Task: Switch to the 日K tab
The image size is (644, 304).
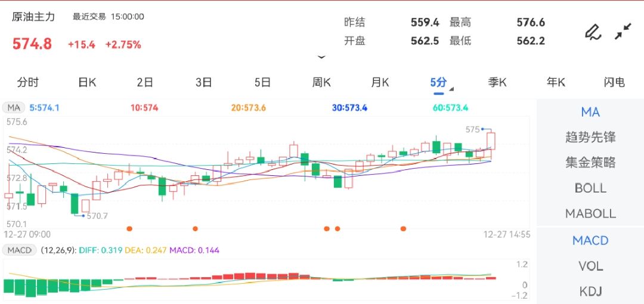Action: pyautogui.click(x=87, y=82)
